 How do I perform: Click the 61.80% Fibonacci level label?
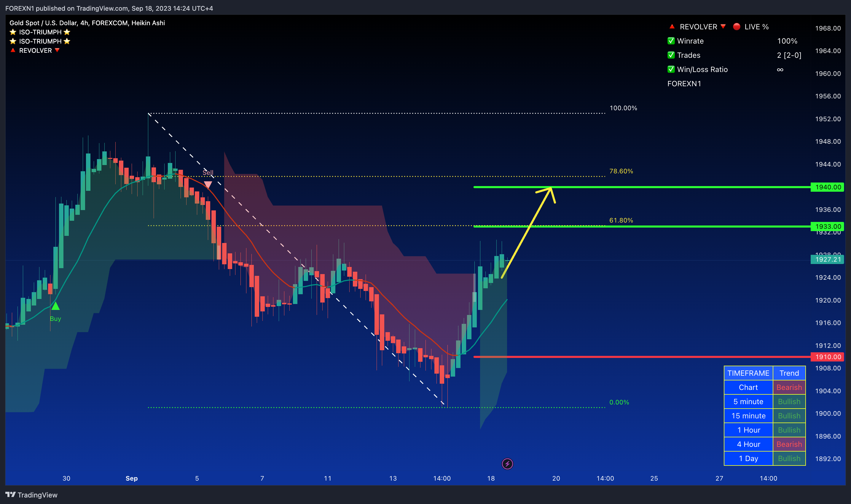click(x=621, y=220)
